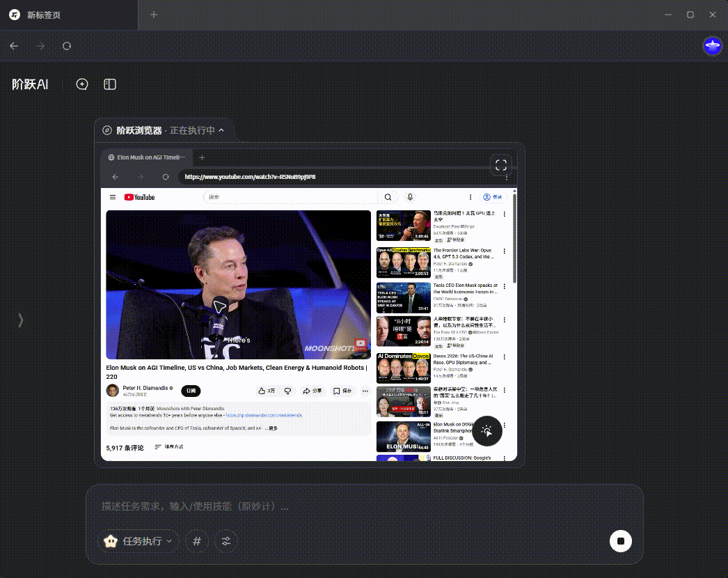Toggle the sidebar panel icon next to 阶跃AI

tap(110, 84)
